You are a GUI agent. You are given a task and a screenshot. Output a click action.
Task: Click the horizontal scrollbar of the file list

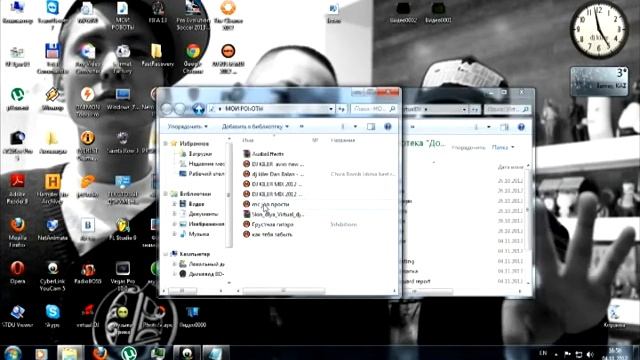[x=283, y=291]
